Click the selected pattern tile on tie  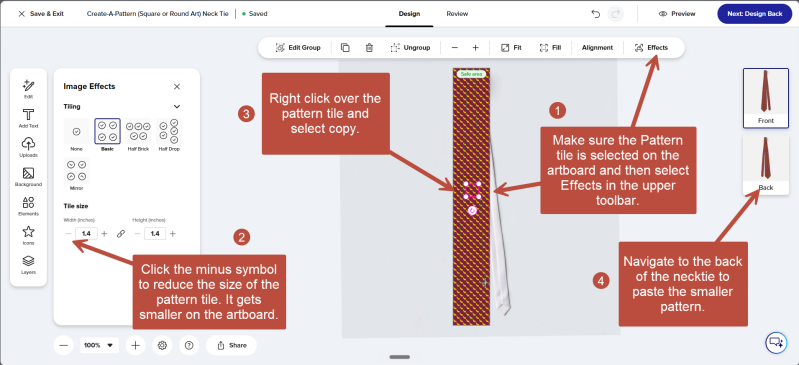tap(472, 190)
